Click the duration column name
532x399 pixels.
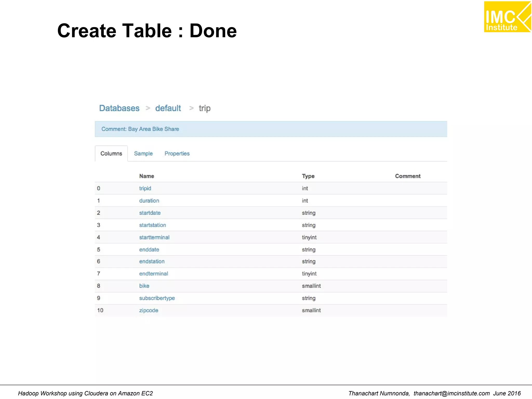click(x=149, y=201)
